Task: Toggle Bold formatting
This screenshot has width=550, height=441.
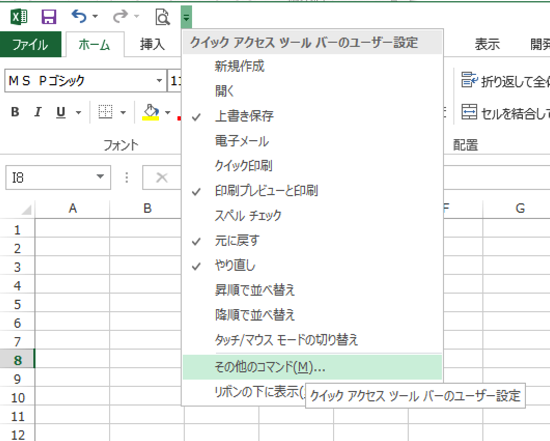Action: (15, 112)
